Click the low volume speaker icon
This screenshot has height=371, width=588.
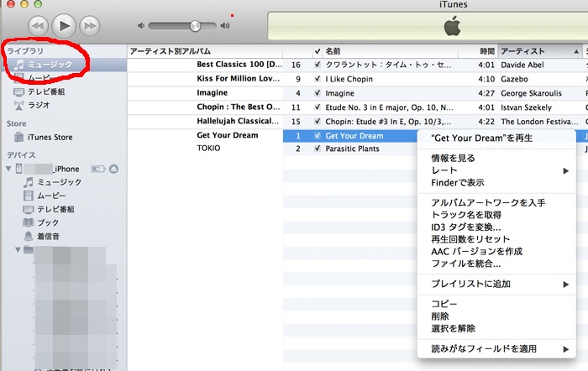click(x=141, y=26)
